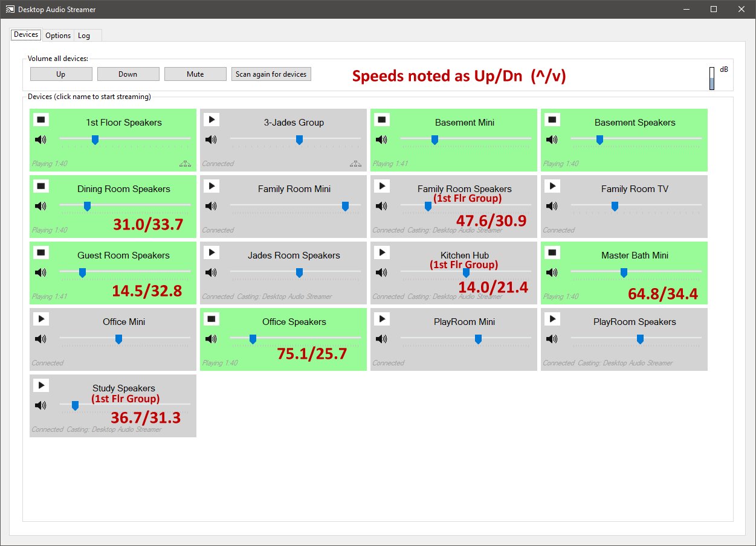Play icon for Kitchen Hub
The width and height of the screenshot is (756, 546).
pyautogui.click(x=382, y=252)
